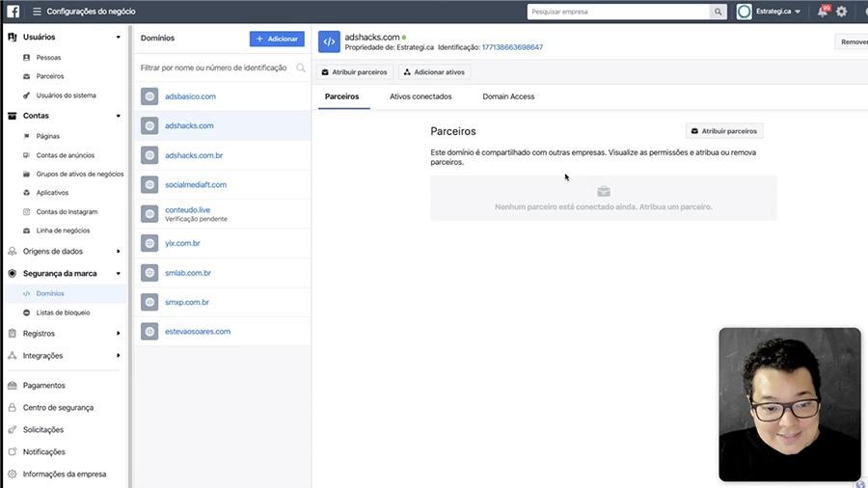
Task: Click the presenter webcam thumbnail
Action: 790,404
